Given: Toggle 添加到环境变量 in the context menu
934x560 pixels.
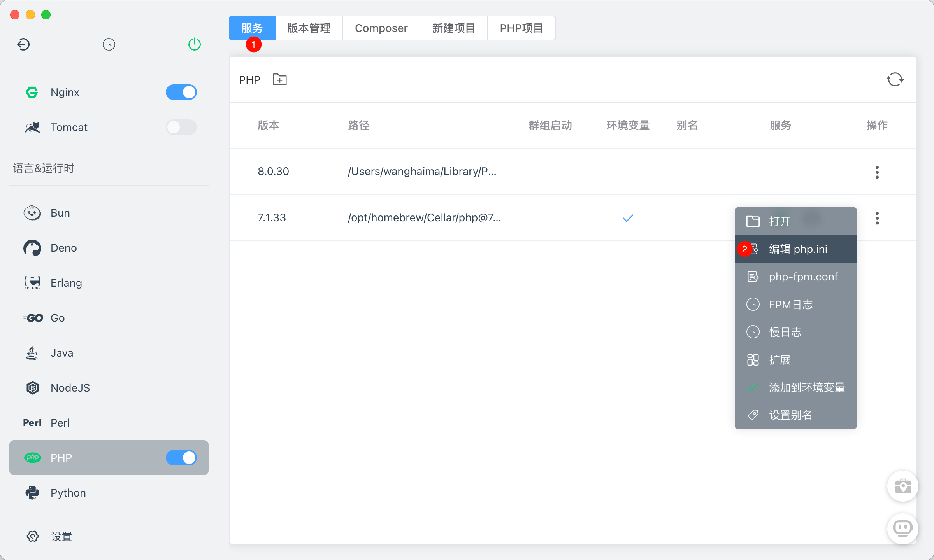Looking at the screenshot, I should pyautogui.click(x=796, y=387).
